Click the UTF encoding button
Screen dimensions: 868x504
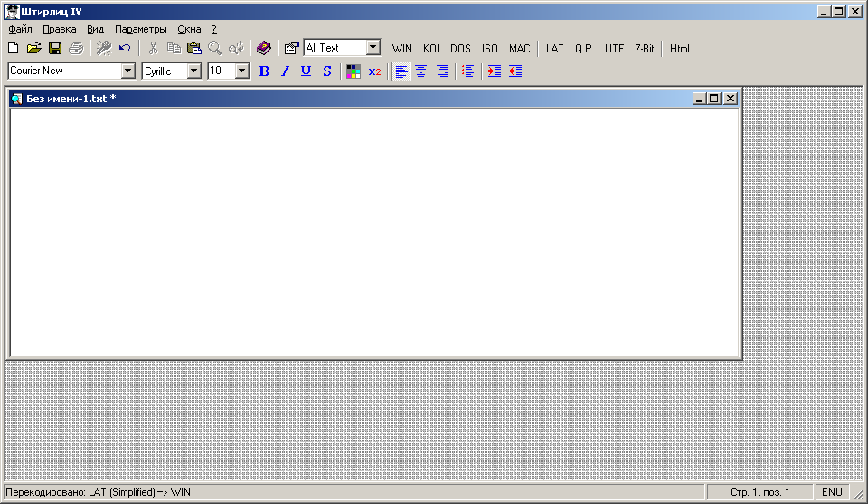615,49
